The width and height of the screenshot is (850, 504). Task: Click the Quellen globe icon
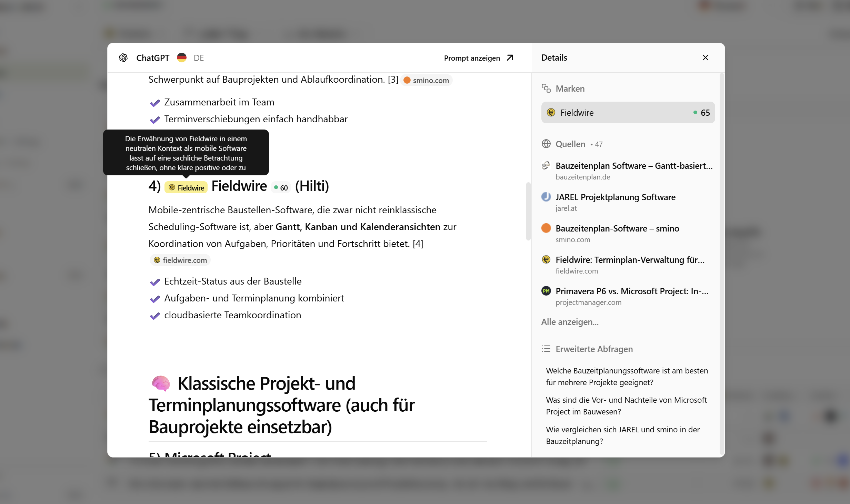click(x=546, y=144)
